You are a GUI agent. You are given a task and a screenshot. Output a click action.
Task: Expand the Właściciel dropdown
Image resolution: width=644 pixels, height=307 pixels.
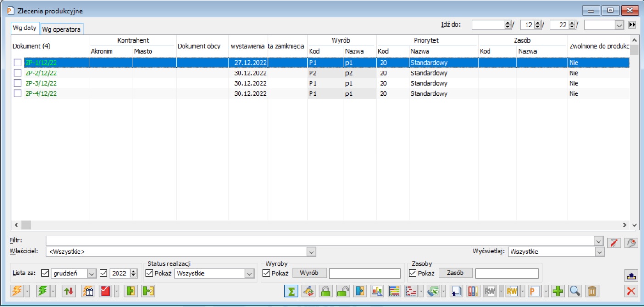click(311, 252)
